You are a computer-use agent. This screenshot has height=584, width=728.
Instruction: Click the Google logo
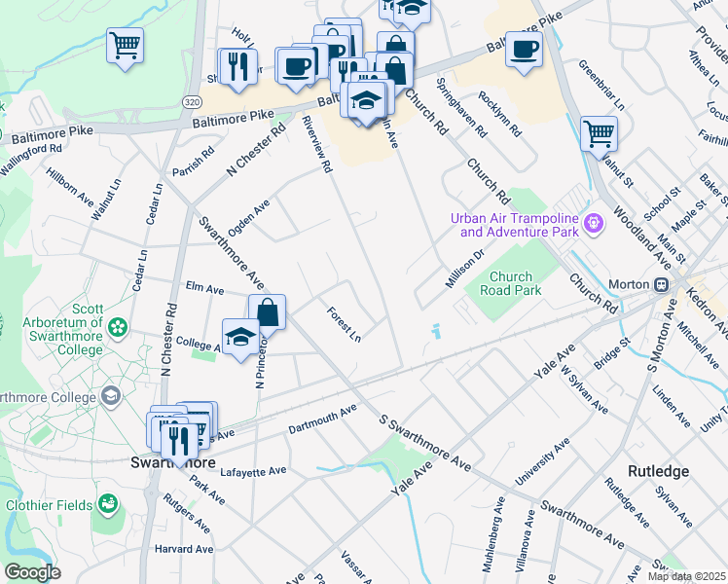point(32,573)
